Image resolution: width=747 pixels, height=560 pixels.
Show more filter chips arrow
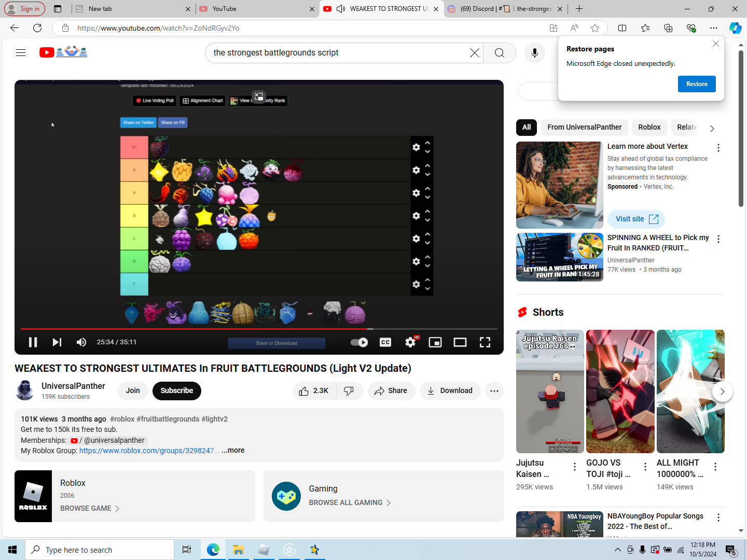coord(712,129)
